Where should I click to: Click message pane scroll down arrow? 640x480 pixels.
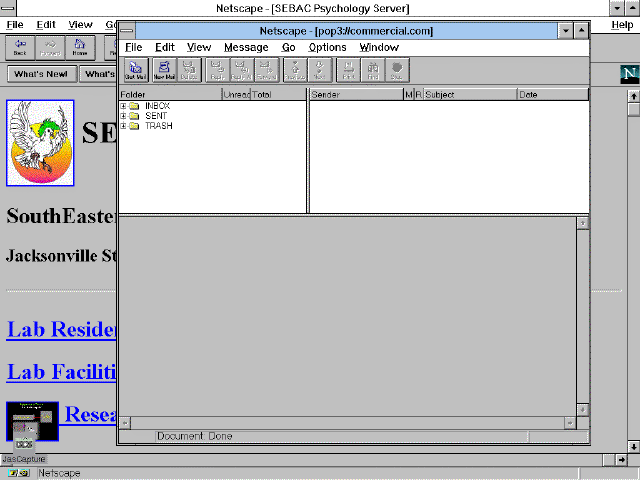(x=583, y=410)
